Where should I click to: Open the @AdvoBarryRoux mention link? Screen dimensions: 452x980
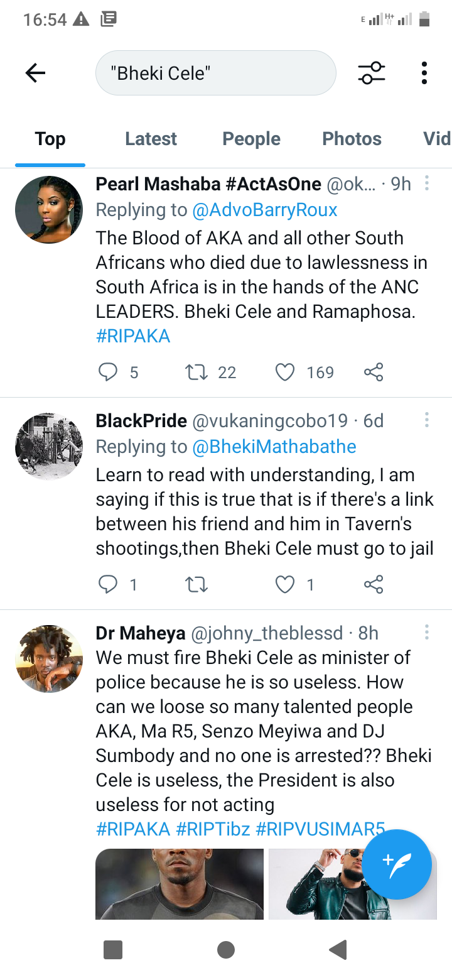tap(265, 210)
